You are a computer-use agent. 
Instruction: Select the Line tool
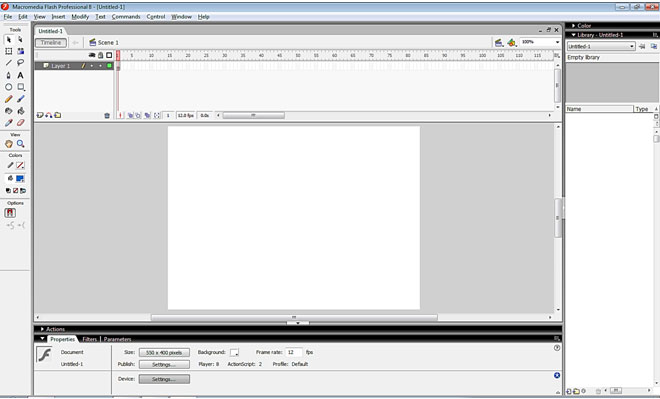(x=8, y=63)
